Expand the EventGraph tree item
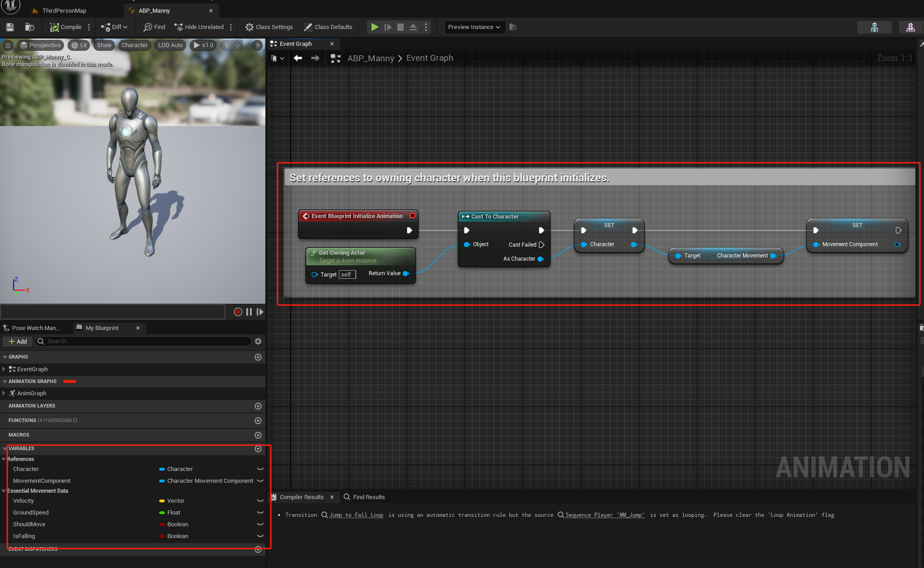This screenshot has height=568, width=924. click(x=4, y=369)
